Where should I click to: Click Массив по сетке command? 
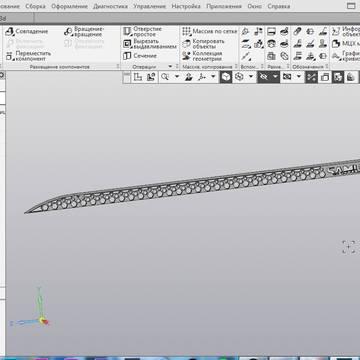pos(210,31)
